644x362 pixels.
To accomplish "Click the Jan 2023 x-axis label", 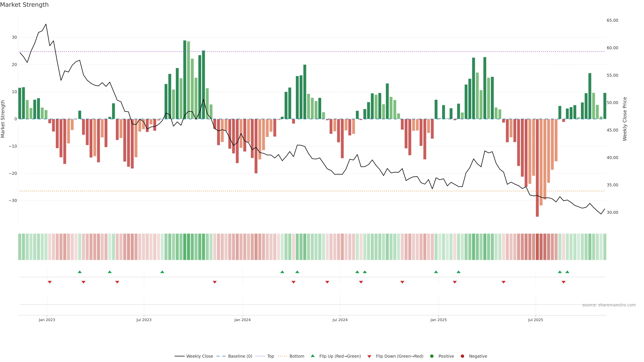I will 47,320.
